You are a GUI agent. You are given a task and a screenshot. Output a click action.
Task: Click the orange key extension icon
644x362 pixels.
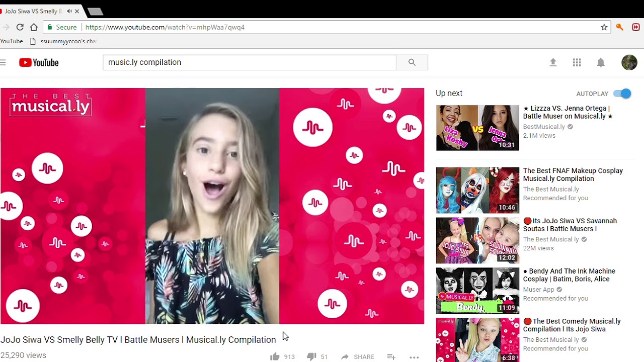pos(620,27)
